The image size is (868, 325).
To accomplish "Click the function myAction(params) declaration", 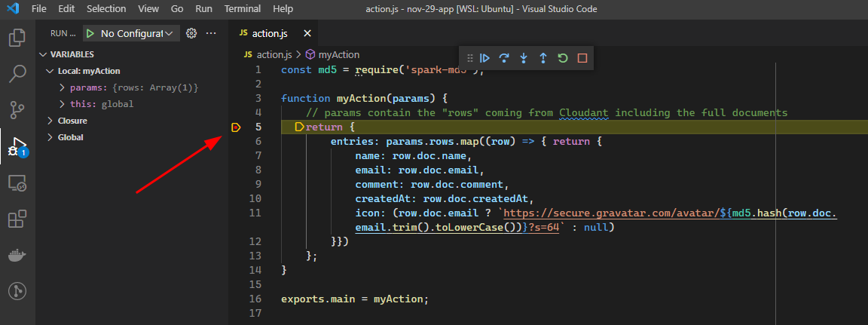I will click(364, 99).
